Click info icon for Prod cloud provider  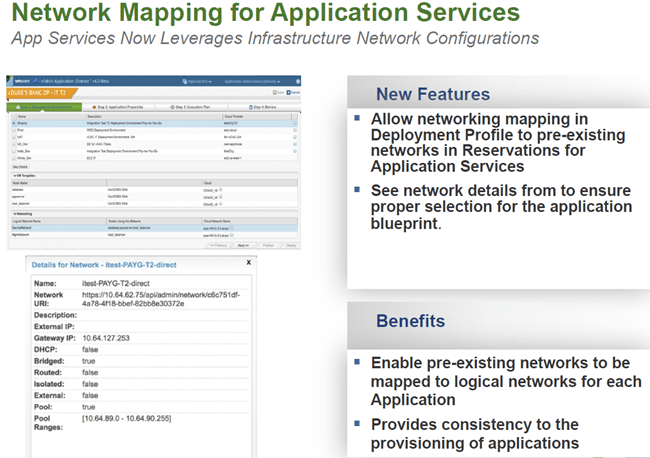294,131
